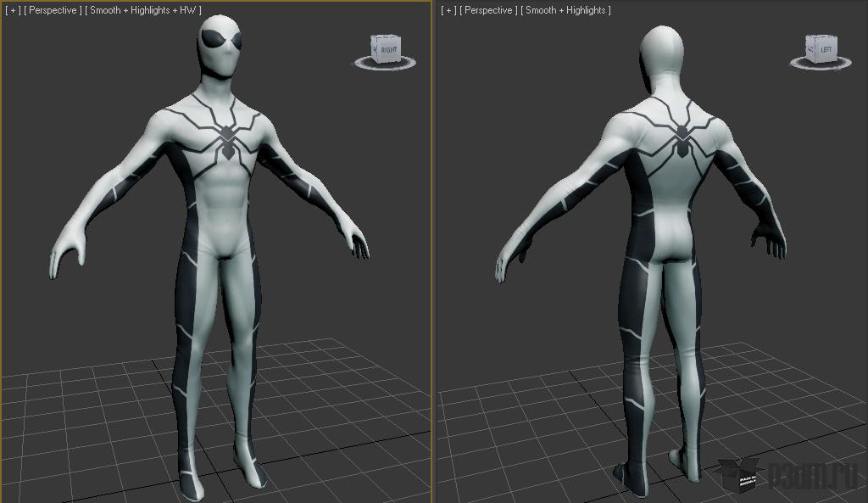
Task: Open the right viewport Perspective view menu
Action: [x=490, y=10]
